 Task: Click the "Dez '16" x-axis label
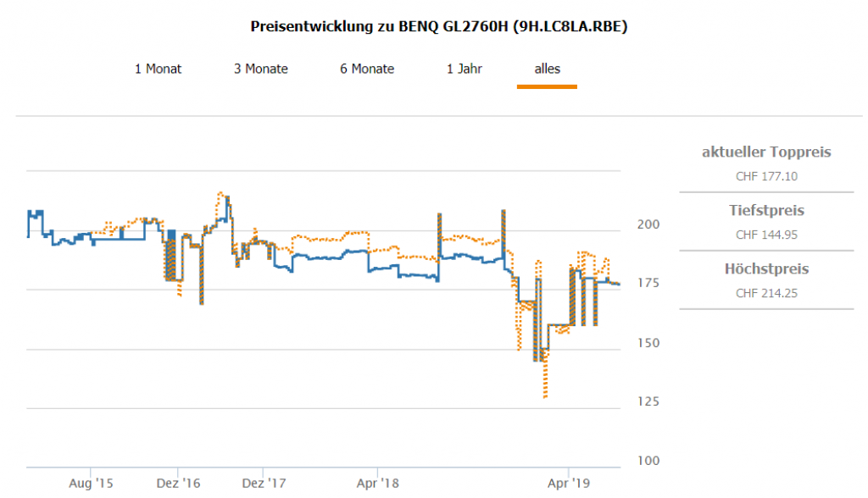coord(179,484)
